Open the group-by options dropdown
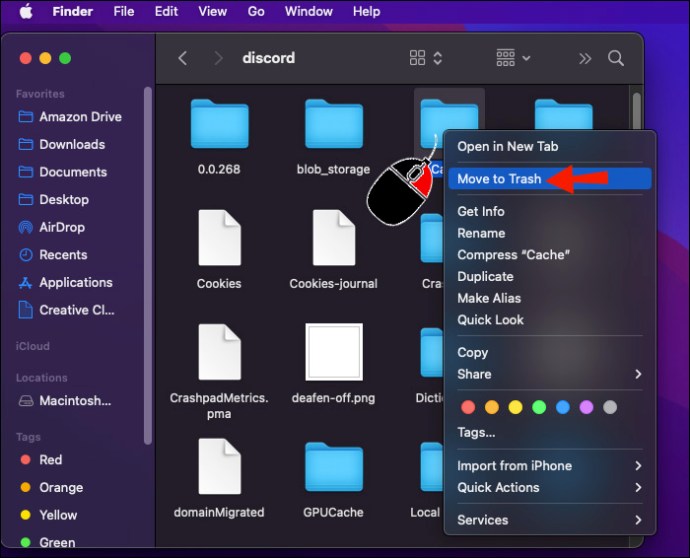The height and width of the screenshot is (558, 690). pyautogui.click(x=513, y=58)
